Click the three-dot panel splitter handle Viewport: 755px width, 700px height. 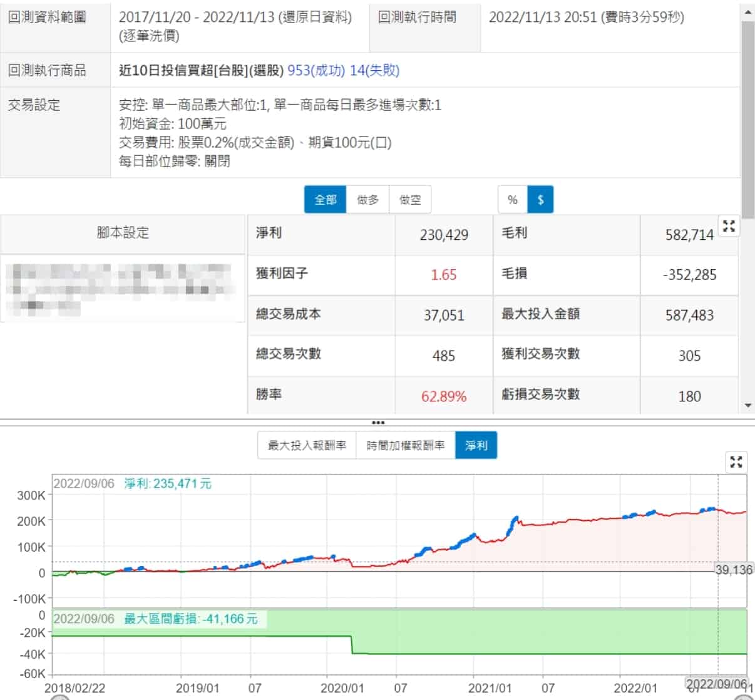pyautogui.click(x=377, y=423)
